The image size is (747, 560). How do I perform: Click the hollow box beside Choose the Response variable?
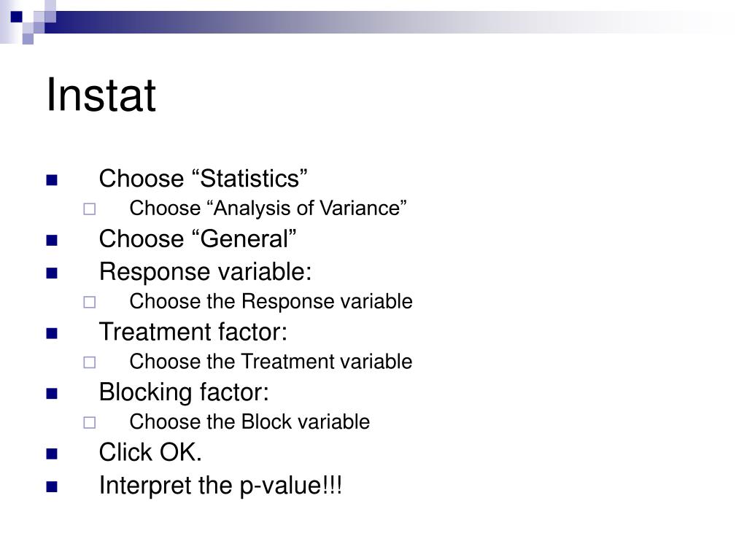(90, 303)
